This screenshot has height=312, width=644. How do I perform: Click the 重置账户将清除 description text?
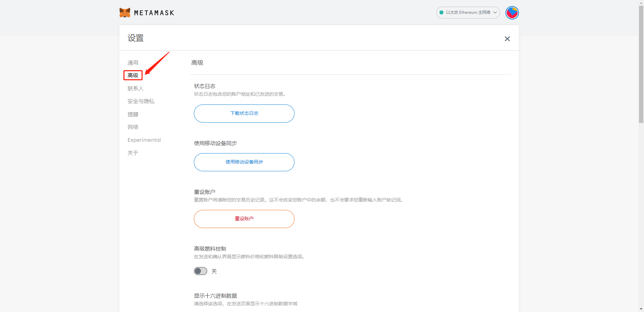(x=299, y=200)
